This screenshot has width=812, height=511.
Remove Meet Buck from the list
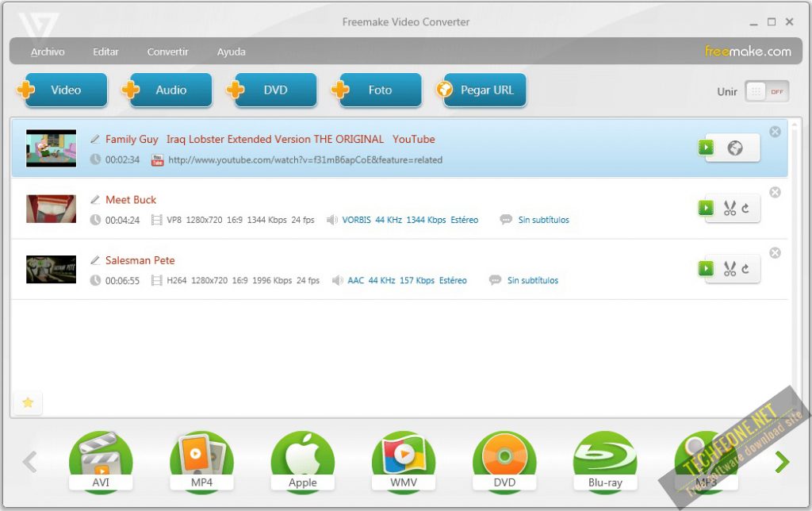775,192
